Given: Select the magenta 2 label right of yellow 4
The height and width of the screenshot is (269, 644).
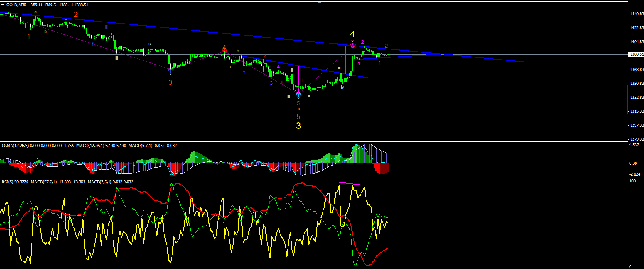Looking at the screenshot, I should tap(363, 42).
